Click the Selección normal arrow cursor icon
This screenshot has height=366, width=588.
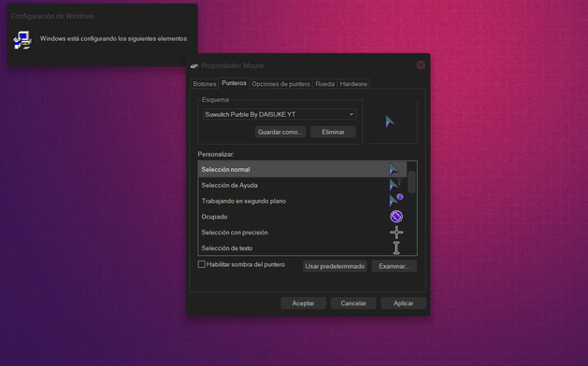pos(394,170)
